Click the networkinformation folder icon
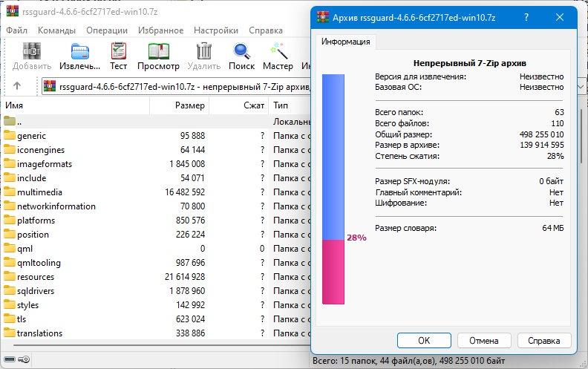The image size is (588, 369). [x=10, y=206]
